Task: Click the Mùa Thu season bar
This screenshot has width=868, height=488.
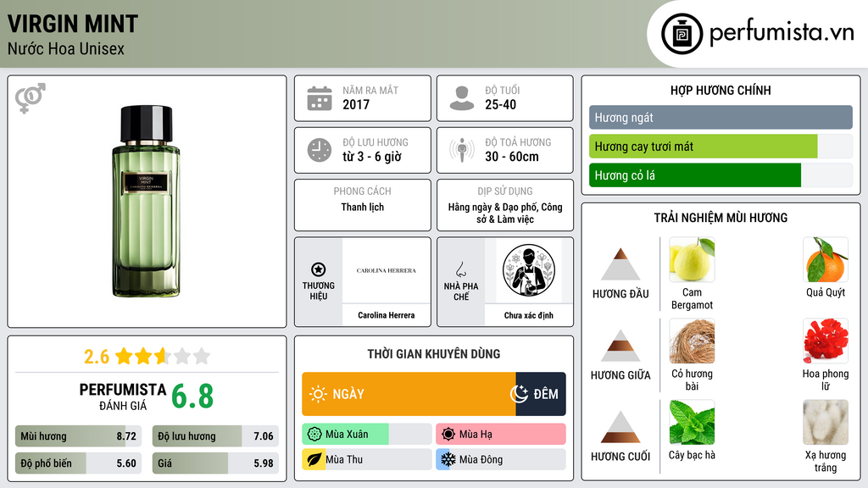Action: click(x=367, y=460)
